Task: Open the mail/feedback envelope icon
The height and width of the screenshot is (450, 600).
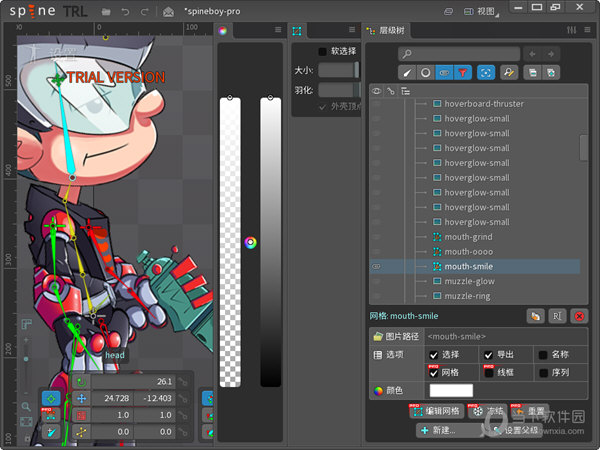Action: (168, 12)
